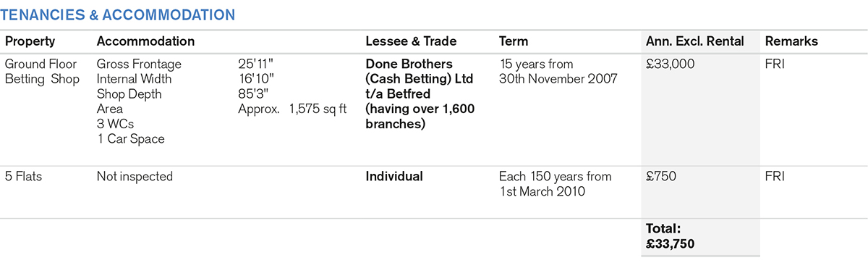
Task: Click the 1st March 2010 term text
Action: coord(543,191)
